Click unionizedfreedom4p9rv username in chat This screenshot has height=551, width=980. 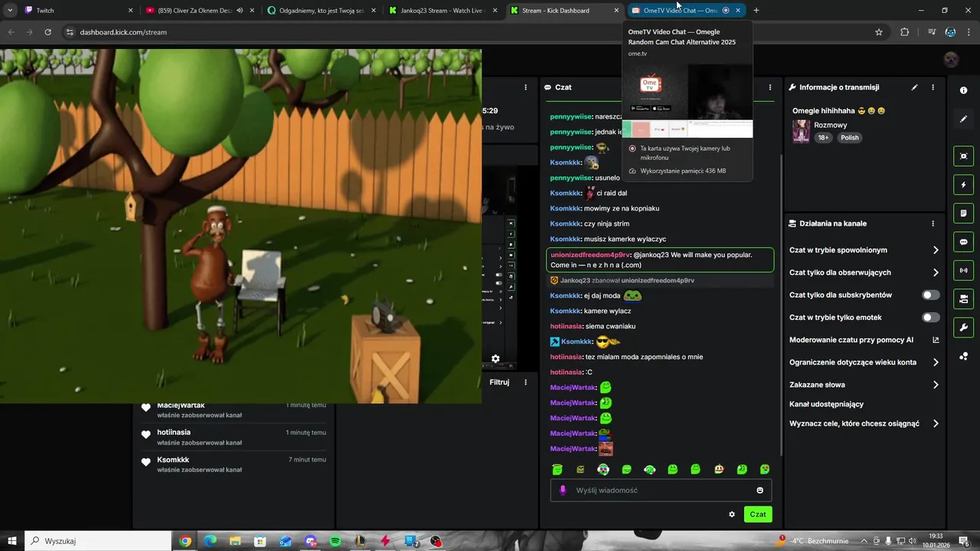590,255
